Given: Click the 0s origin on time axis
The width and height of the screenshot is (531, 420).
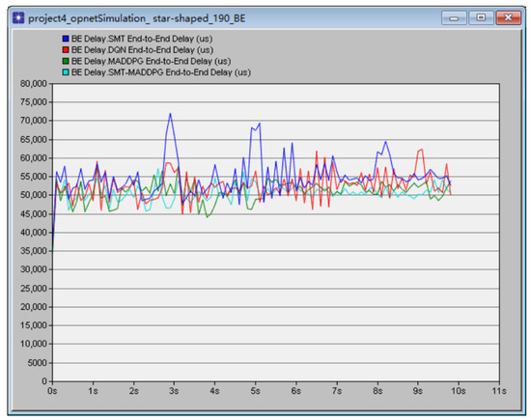Looking at the screenshot, I should [52, 390].
